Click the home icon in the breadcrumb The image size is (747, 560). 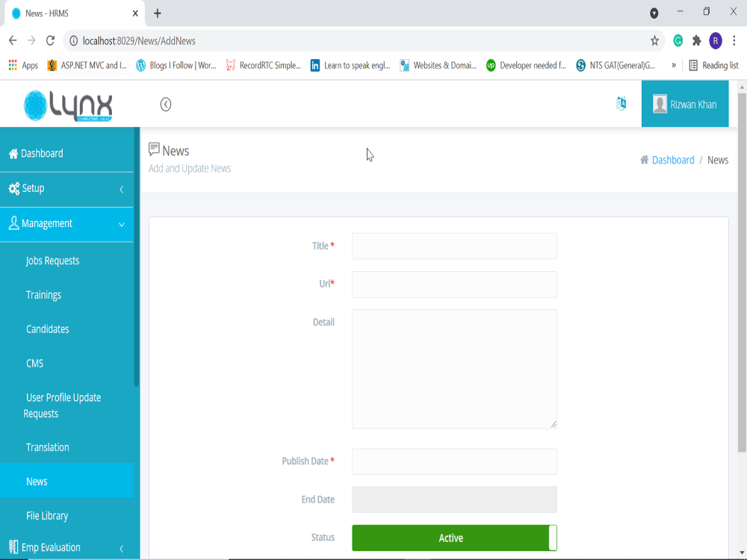(x=644, y=160)
